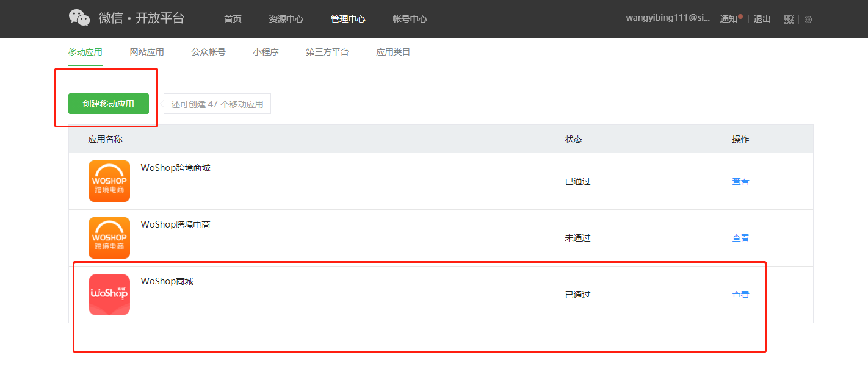Click 查看 for WoShop跨境电商
Image resolution: width=868 pixels, height=391 pixels.
[741, 238]
